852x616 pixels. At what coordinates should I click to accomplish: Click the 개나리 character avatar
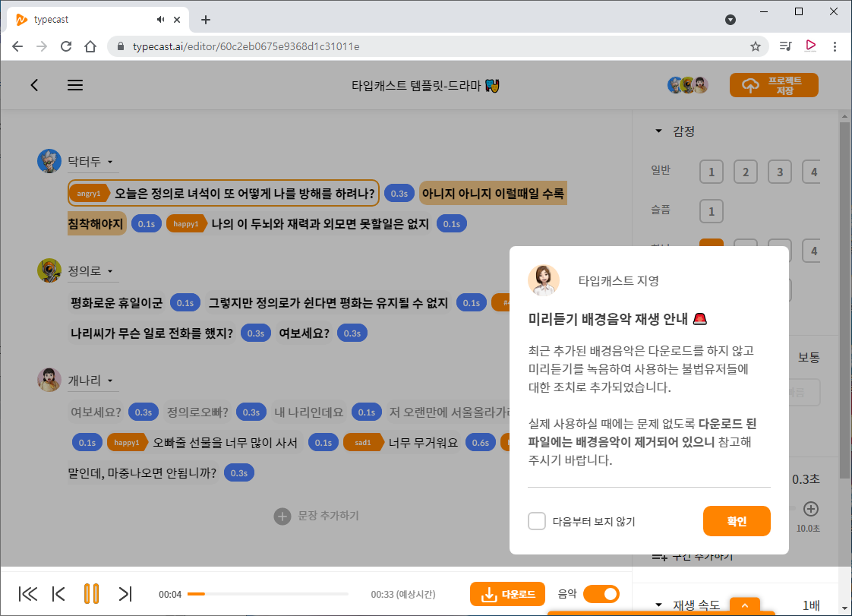click(49, 380)
